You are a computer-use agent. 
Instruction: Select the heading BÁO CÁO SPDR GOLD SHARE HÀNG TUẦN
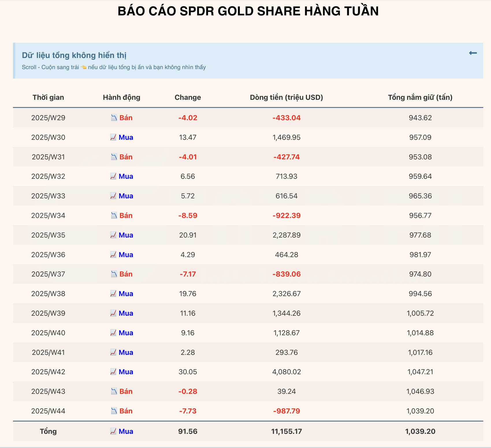248,12
